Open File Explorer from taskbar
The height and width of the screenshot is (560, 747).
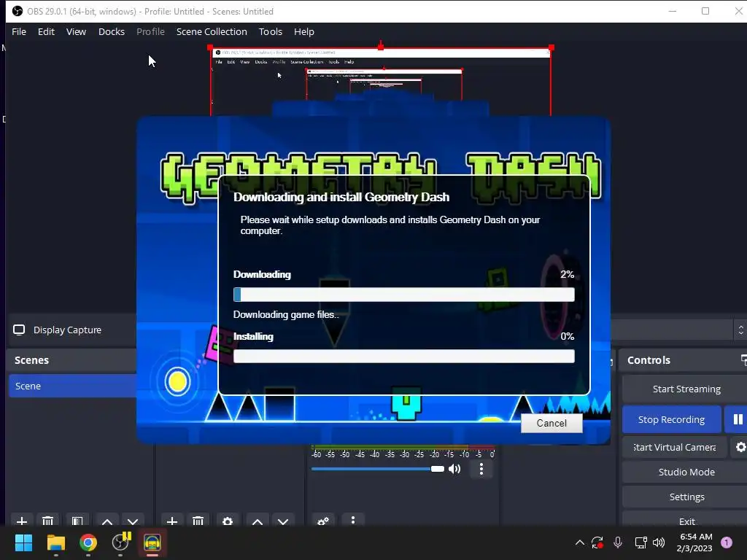pyautogui.click(x=55, y=542)
